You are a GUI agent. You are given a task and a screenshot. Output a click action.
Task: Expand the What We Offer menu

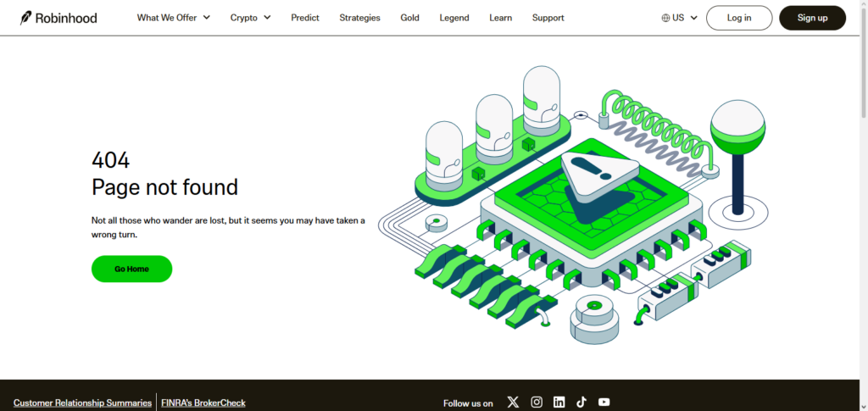[x=173, y=18]
